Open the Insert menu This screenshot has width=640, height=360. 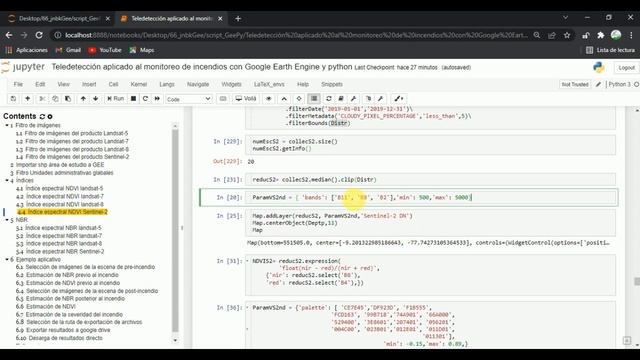pyautogui.click(x=89, y=84)
